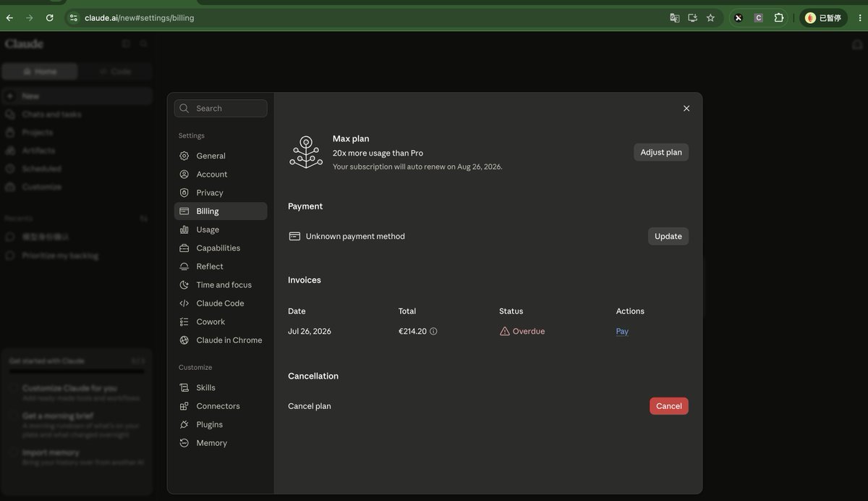
Task: Click red Cancel plan button
Action: coord(669,406)
